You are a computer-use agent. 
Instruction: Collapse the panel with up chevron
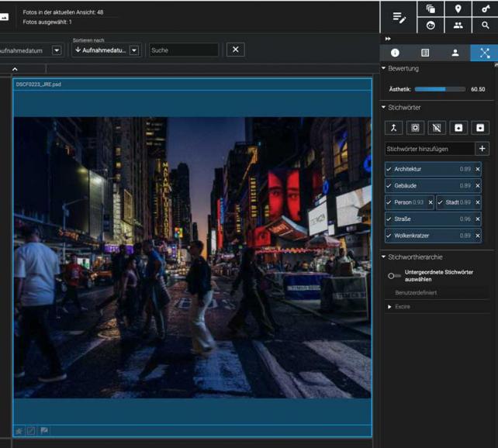[15, 69]
